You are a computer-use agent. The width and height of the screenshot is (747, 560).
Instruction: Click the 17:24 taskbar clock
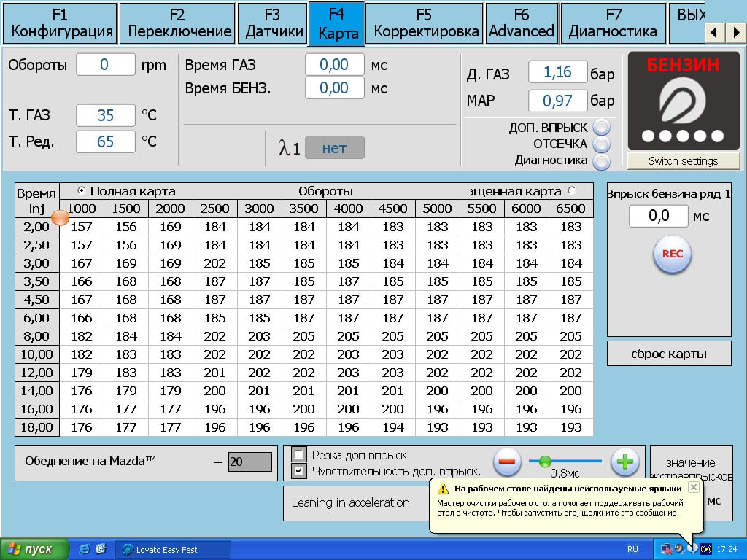(x=727, y=550)
